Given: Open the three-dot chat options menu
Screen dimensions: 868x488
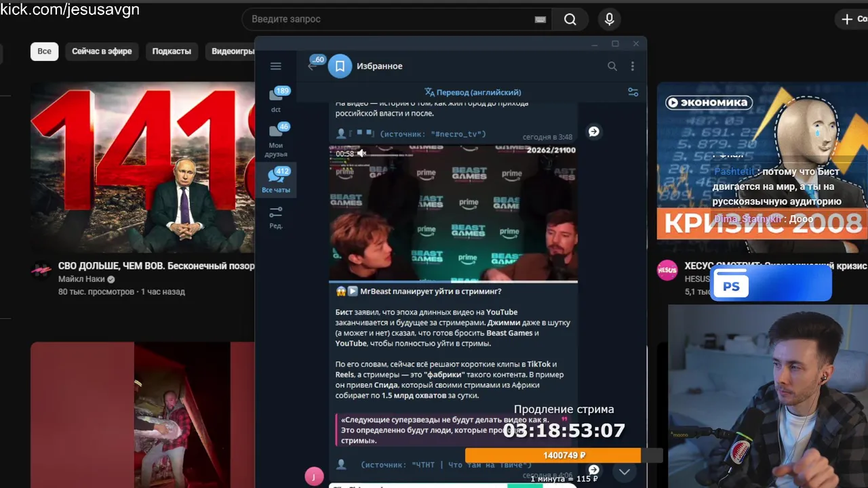Looking at the screenshot, I should point(633,66).
